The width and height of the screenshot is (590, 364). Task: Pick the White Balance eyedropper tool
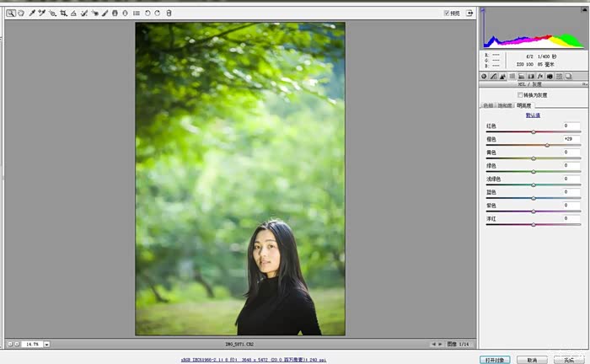32,13
